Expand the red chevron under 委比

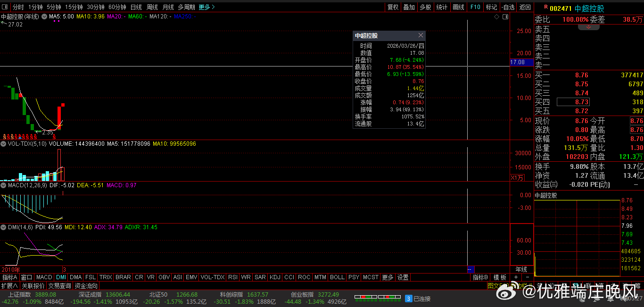(x=588, y=27)
